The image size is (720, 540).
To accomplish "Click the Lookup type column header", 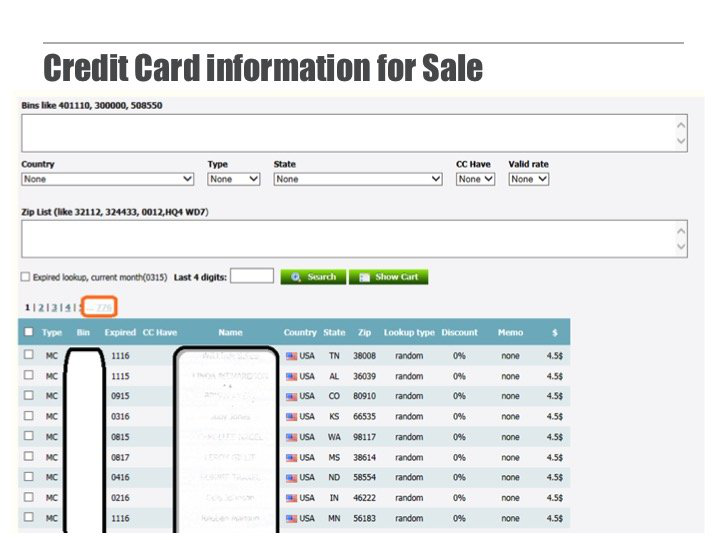I will click(409, 332).
